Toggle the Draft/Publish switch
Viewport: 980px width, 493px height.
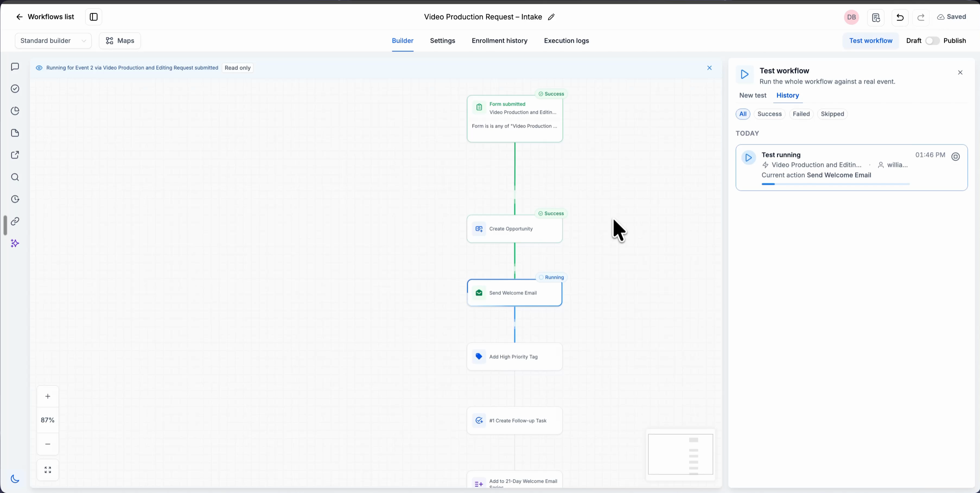pyautogui.click(x=933, y=41)
